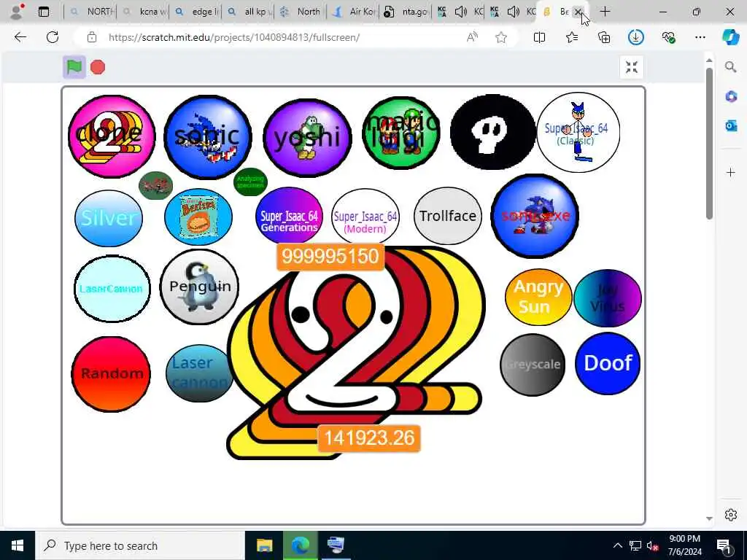Viewport: 747px width, 560px height.
Task: Click the 141923.26 orange value label
Action: click(x=369, y=438)
